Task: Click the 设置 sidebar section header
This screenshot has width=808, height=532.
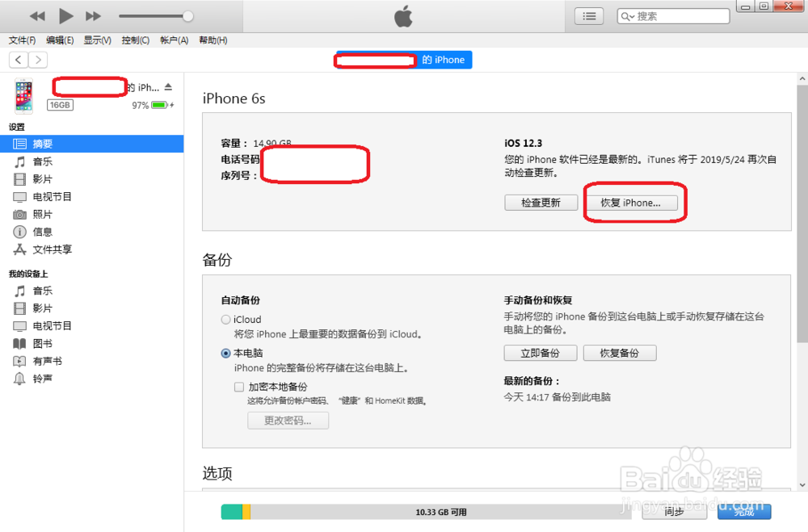Action: pos(16,128)
